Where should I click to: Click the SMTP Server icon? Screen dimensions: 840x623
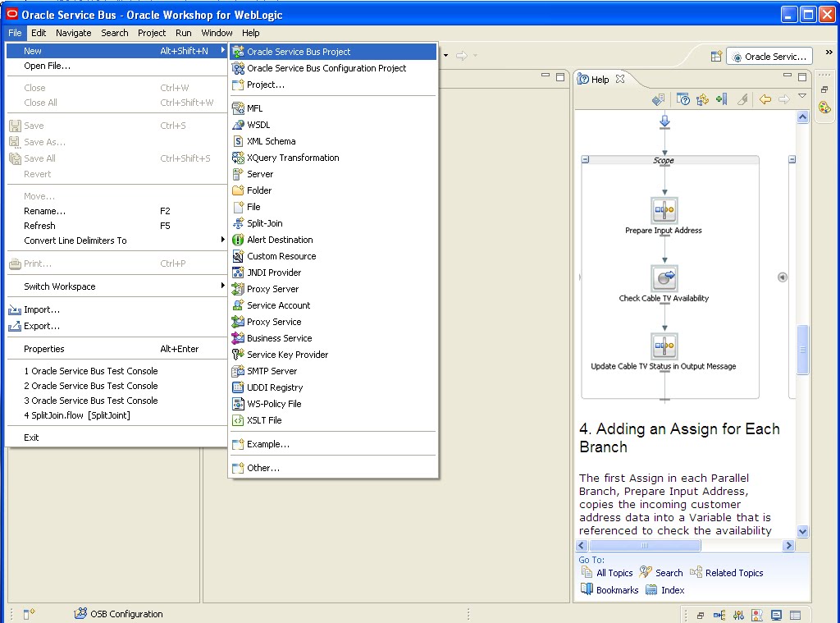click(x=238, y=371)
